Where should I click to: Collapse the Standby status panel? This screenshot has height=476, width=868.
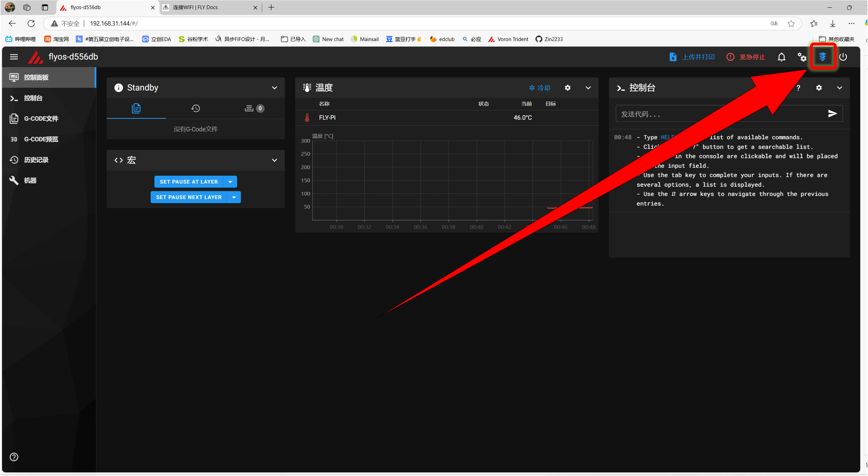(274, 88)
